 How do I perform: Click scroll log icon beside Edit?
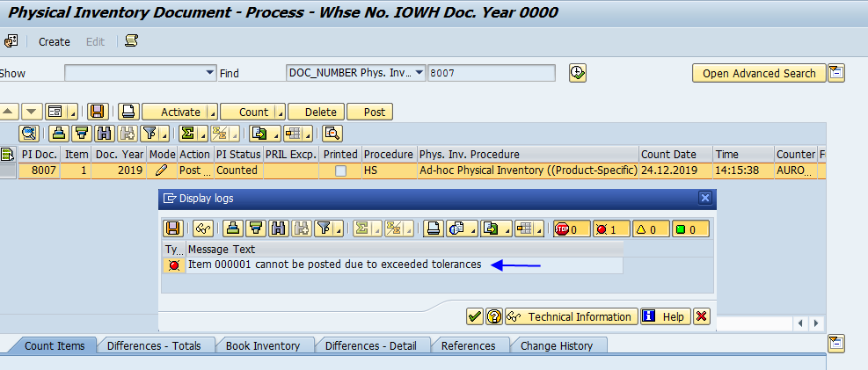131,41
